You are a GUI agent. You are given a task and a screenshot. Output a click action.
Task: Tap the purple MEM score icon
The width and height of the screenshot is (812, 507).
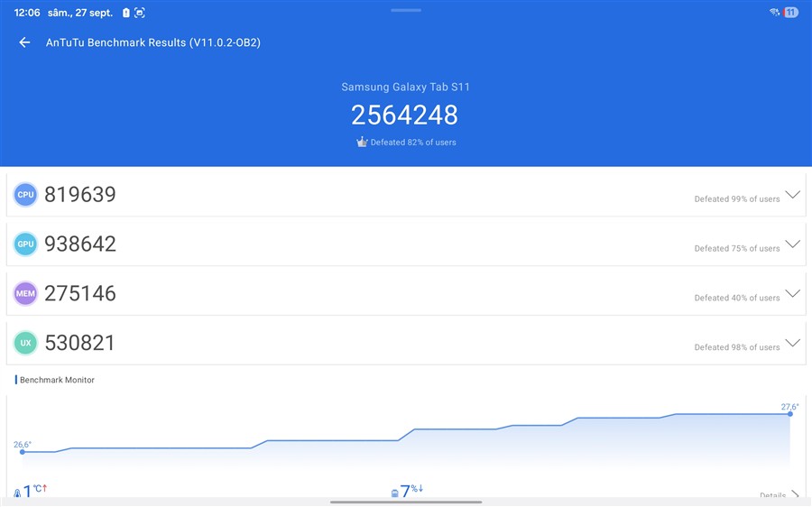pos(25,294)
